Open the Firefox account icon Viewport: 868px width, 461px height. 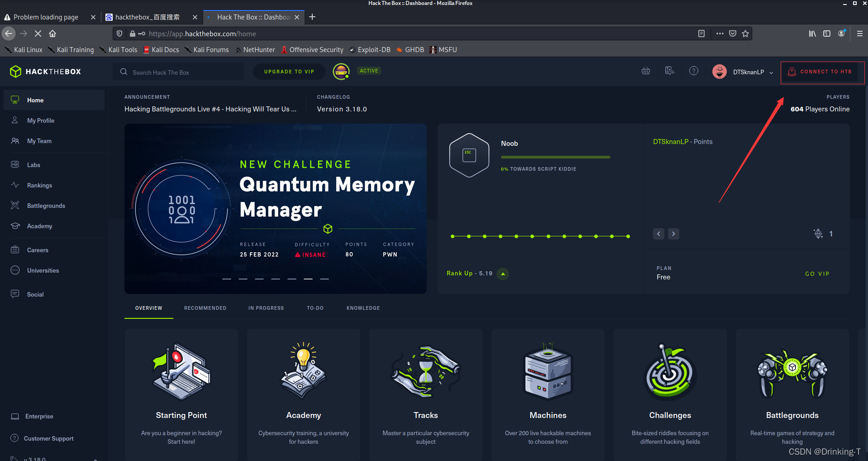842,34
